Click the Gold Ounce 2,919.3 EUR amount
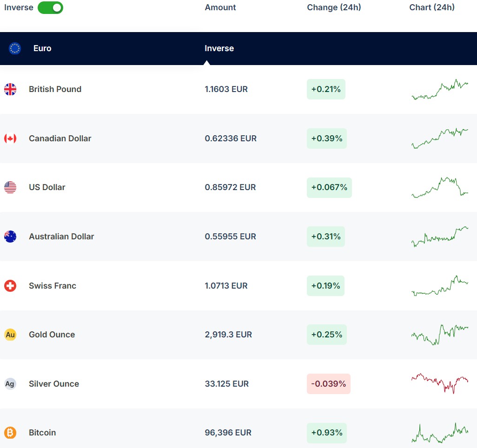 [228, 335]
